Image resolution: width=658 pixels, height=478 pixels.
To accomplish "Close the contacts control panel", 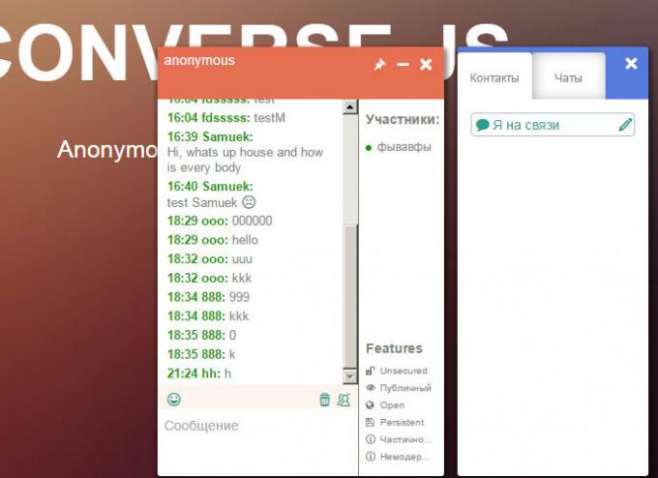I will [x=631, y=63].
